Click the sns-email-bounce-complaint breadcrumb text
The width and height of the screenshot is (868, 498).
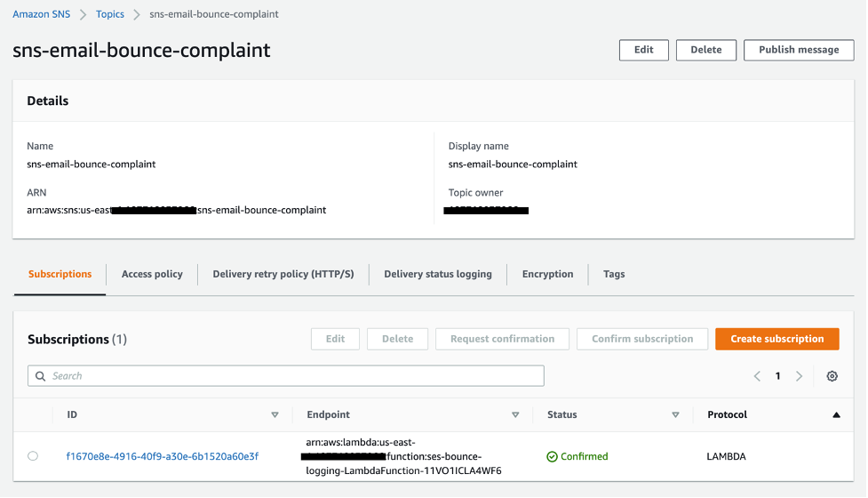pyautogui.click(x=214, y=14)
